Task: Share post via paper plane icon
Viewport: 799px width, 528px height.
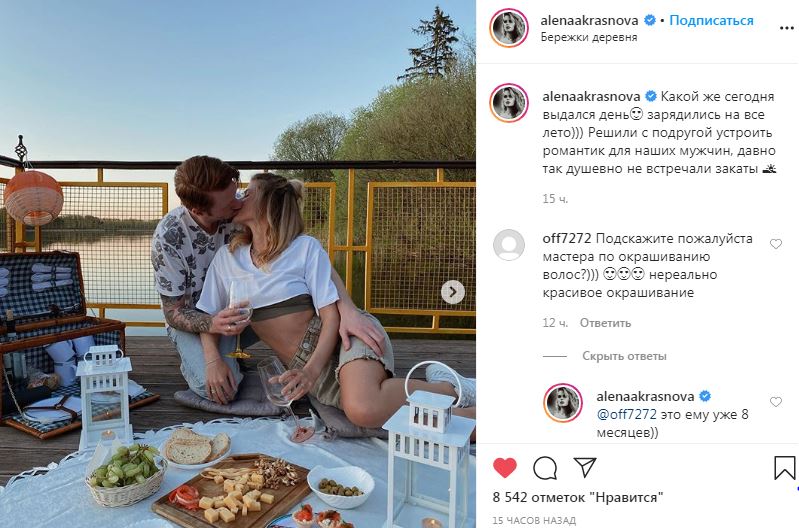Action: tap(584, 467)
